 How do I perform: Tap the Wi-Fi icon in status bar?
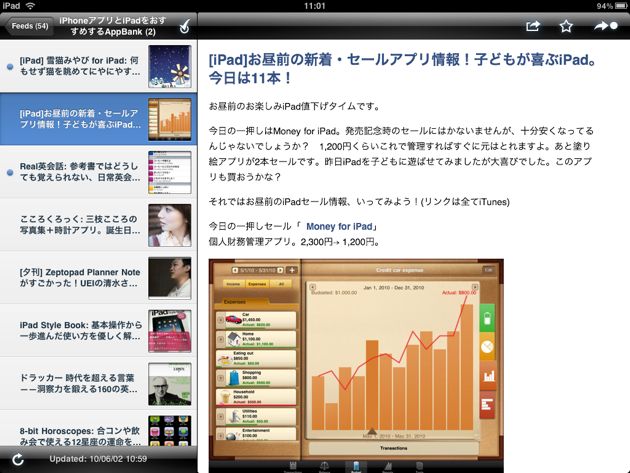[x=30, y=6]
